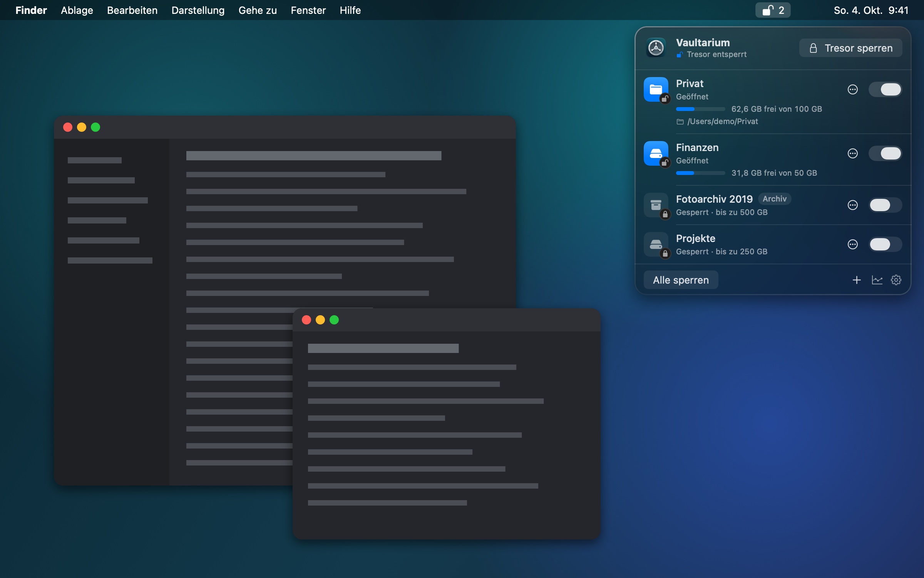Click the Alle sperren button
Viewport: 924px width, 578px height.
coord(681,280)
